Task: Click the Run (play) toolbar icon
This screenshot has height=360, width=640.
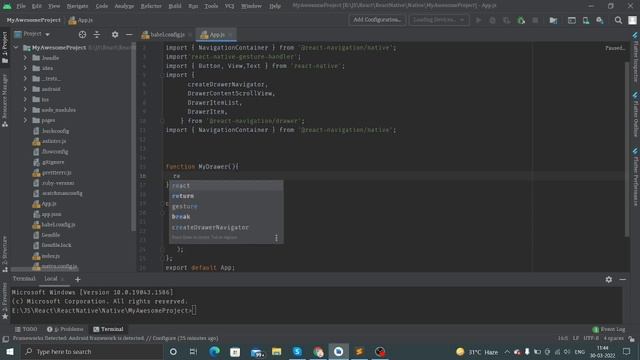Action: (478, 20)
